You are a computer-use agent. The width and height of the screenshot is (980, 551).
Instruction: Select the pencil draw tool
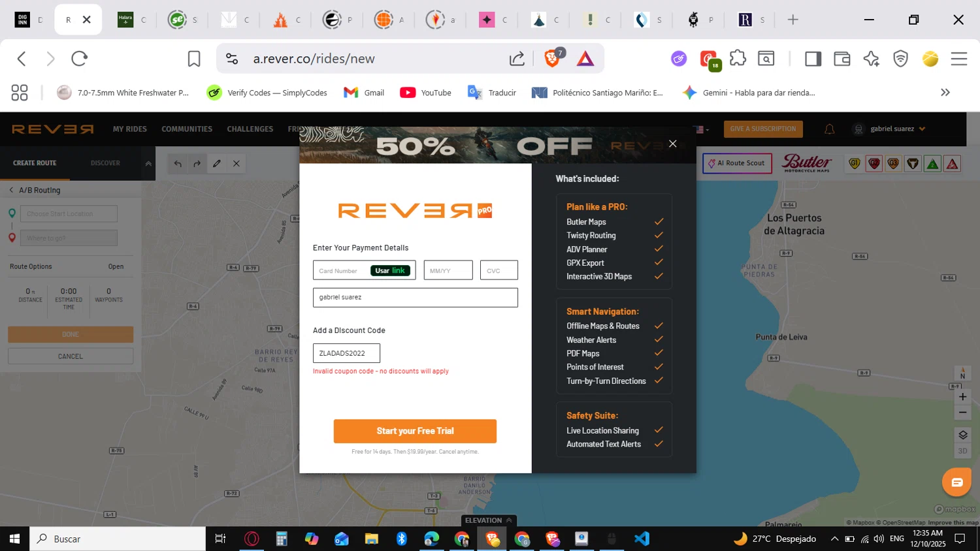point(217,164)
